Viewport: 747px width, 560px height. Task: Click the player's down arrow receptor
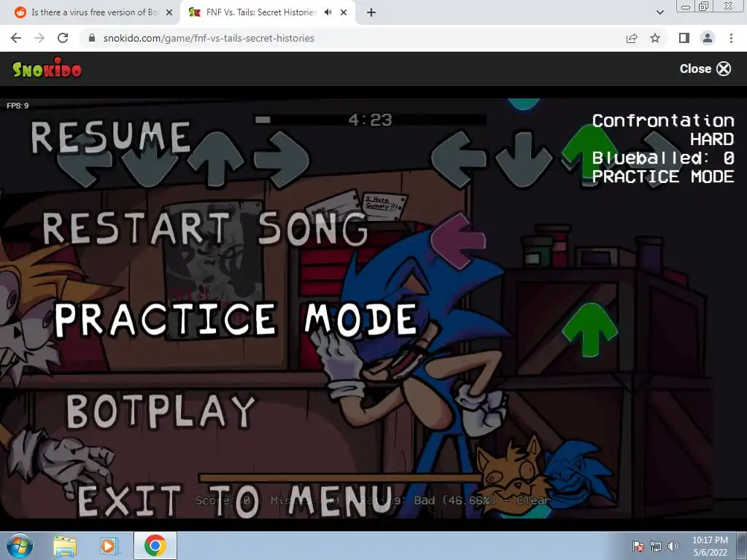[x=524, y=159]
